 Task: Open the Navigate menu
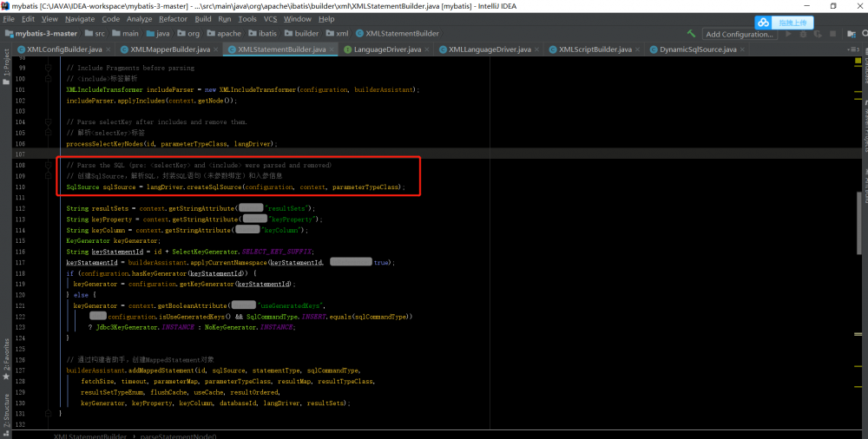point(80,19)
